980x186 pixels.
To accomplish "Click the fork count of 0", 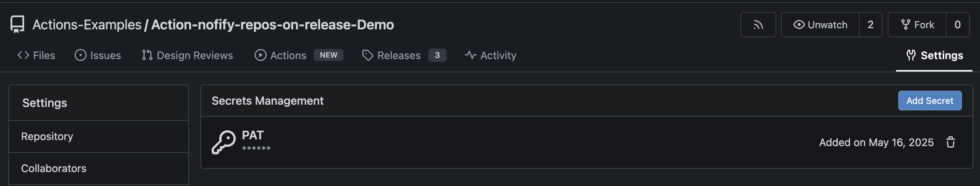I will pyautogui.click(x=957, y=25).
